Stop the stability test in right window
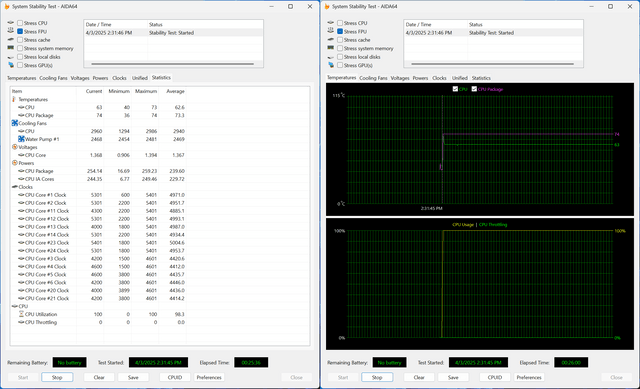Screen dimensions: 640x389 377,377
